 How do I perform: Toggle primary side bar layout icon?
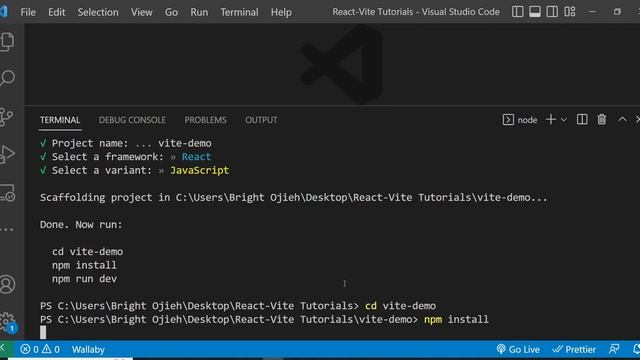point(517,12)
